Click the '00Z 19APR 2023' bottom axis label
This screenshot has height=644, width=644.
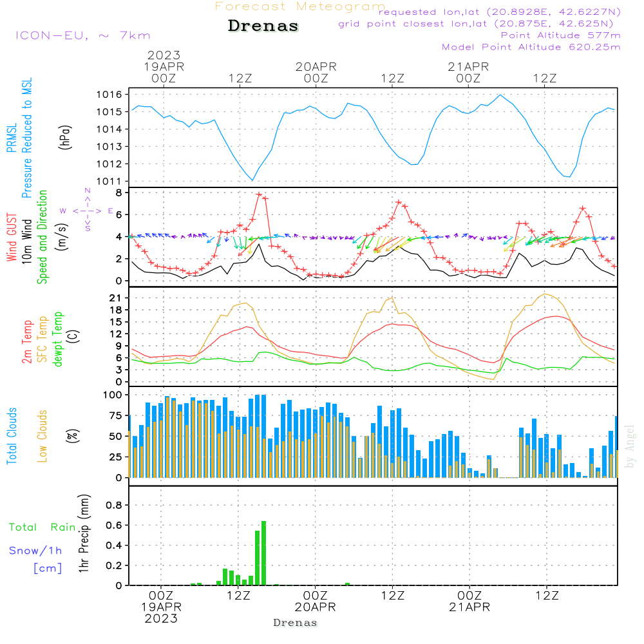click(161, 607)
